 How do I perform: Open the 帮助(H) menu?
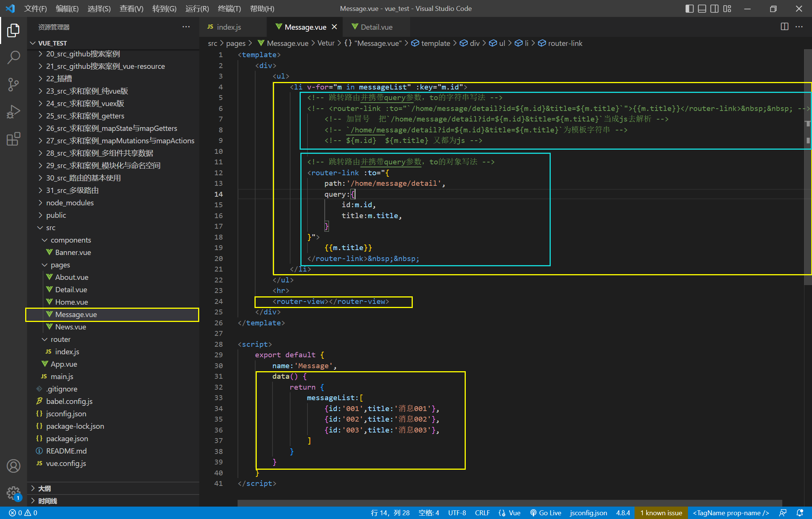pos(262,8)
